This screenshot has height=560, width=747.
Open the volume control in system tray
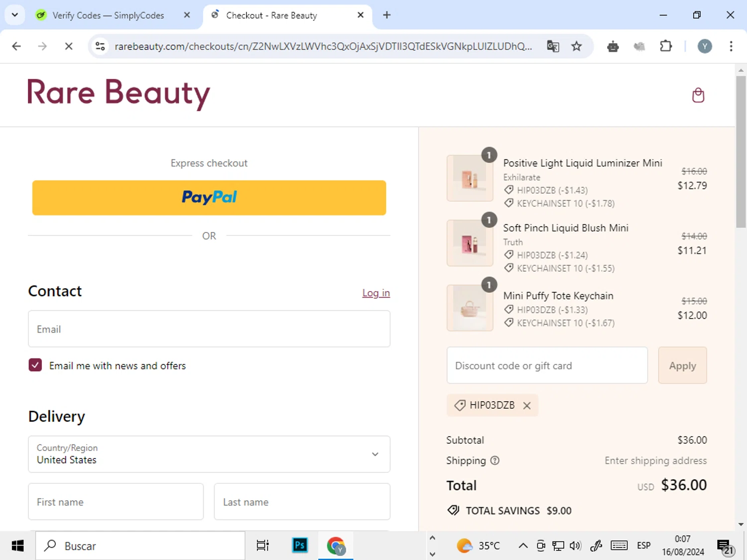point(575,546)
